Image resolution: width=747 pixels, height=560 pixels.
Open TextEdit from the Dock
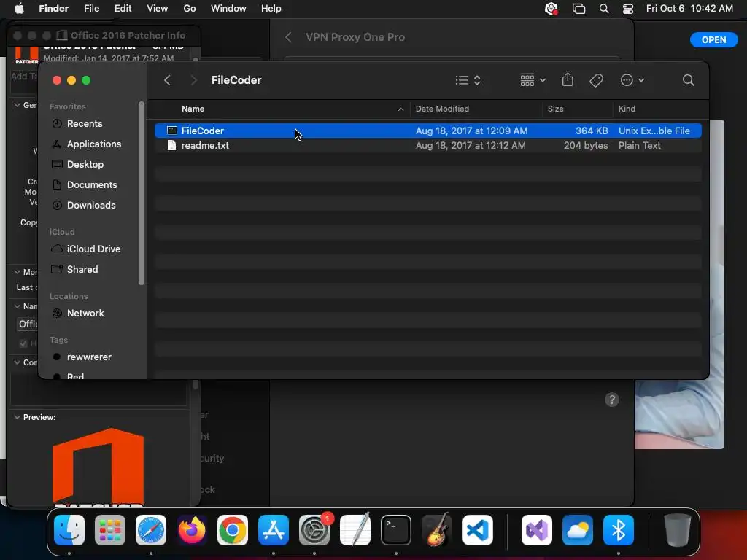point(355,530)
